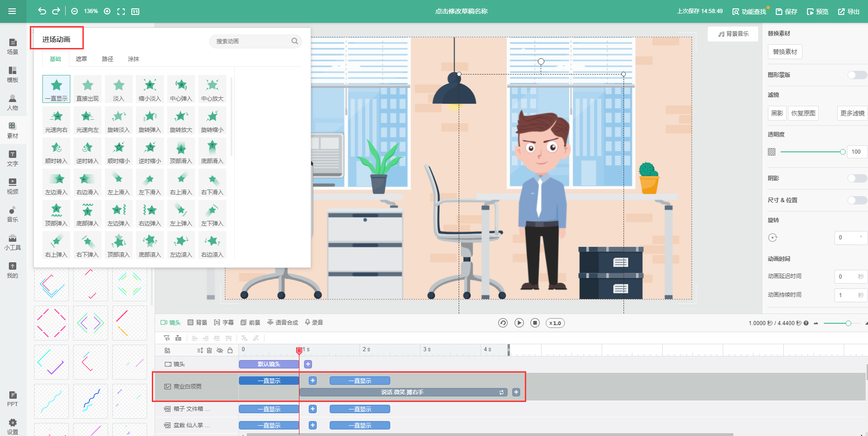
Task: Collapse timeline panel with the up arrow
Action: pos(816,323)
